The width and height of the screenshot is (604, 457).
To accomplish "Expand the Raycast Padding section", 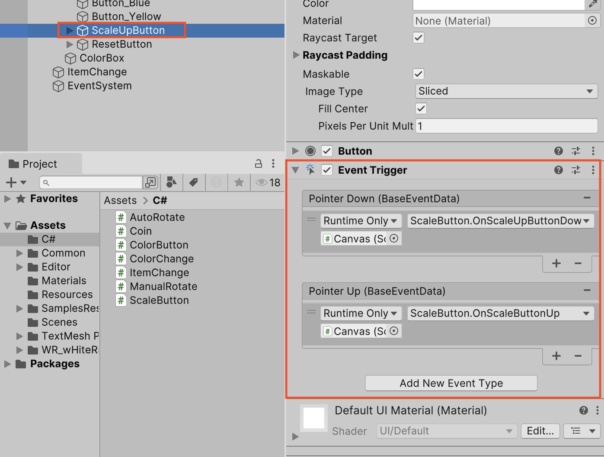I will coord(345,56).
